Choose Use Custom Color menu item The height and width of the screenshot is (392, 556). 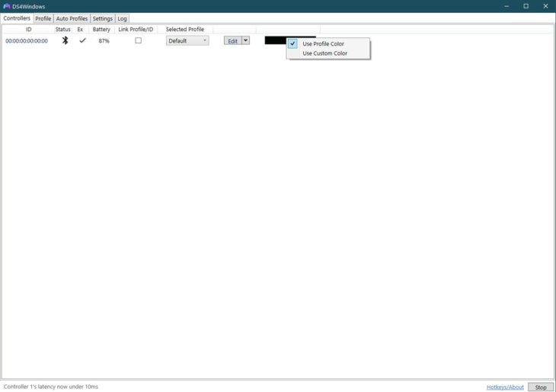(x=328, y=53)
